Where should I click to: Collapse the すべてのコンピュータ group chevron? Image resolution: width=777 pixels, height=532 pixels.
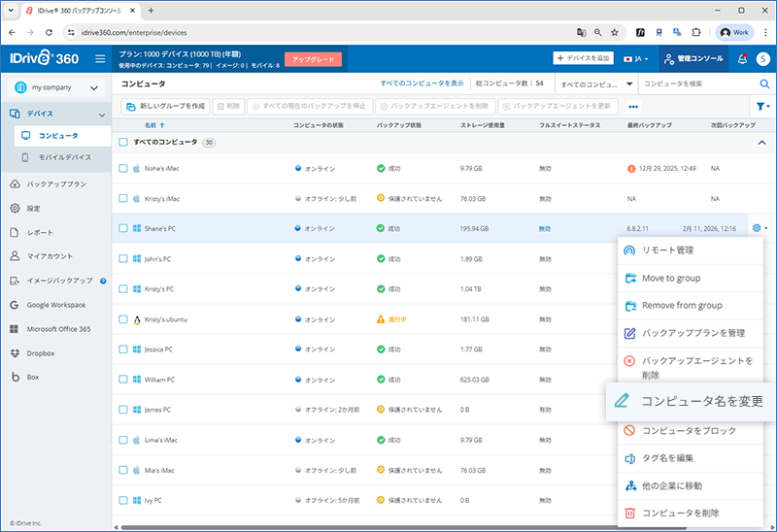pos(760,143)
